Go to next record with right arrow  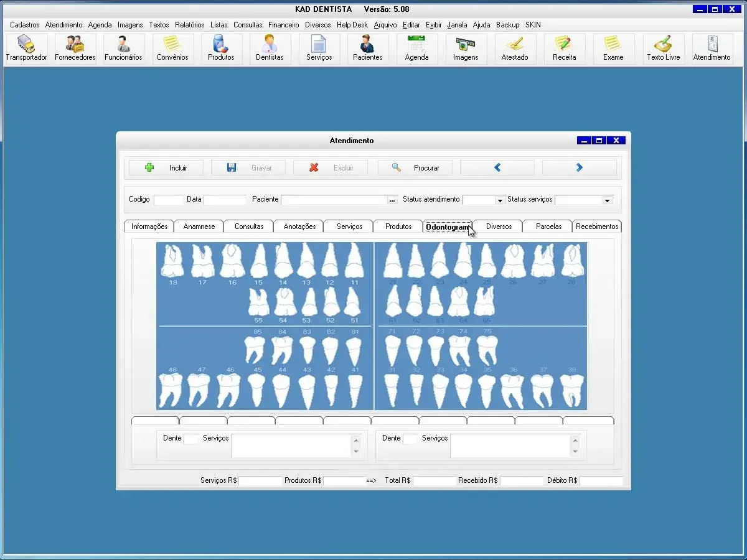pos(579,168)
